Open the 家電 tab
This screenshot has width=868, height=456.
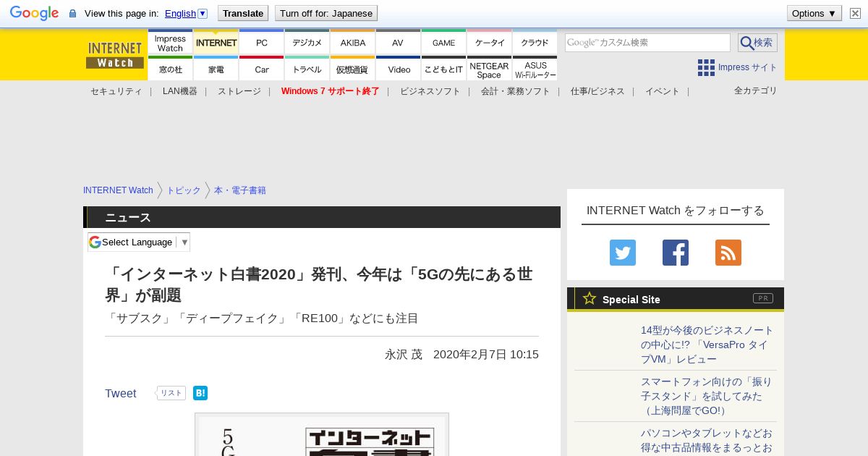[216, 69]
